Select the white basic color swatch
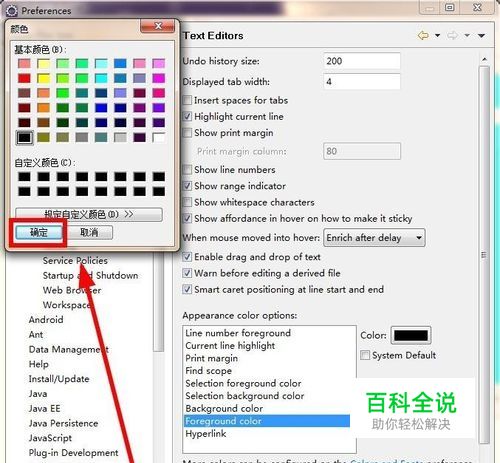 [158, 138]
